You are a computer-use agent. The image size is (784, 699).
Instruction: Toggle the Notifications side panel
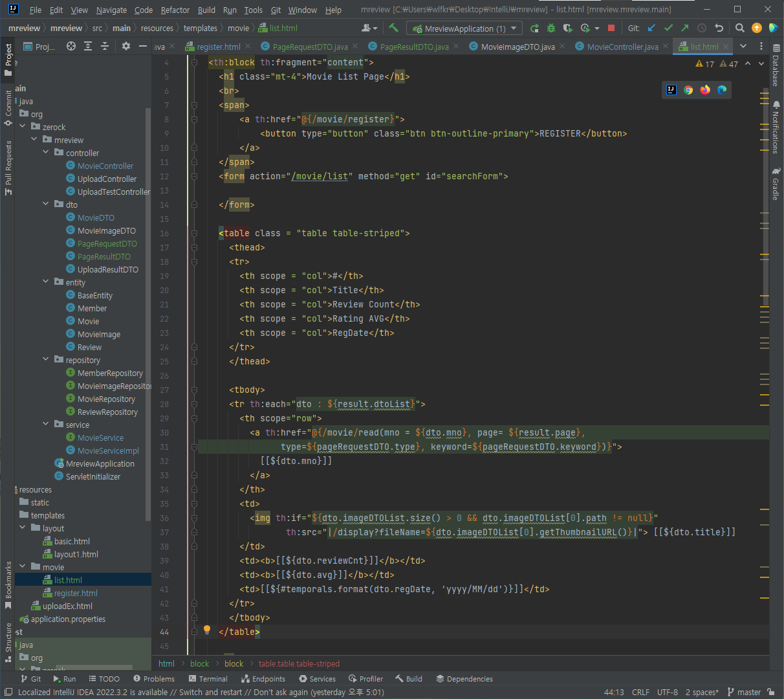pyautogui.click(x=776, y=127)
